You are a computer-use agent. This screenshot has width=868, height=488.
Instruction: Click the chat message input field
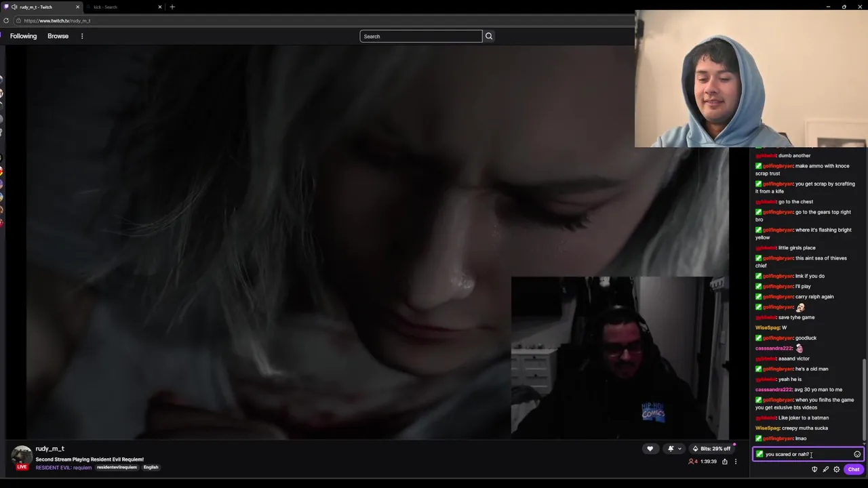click(x=808, y=454)
